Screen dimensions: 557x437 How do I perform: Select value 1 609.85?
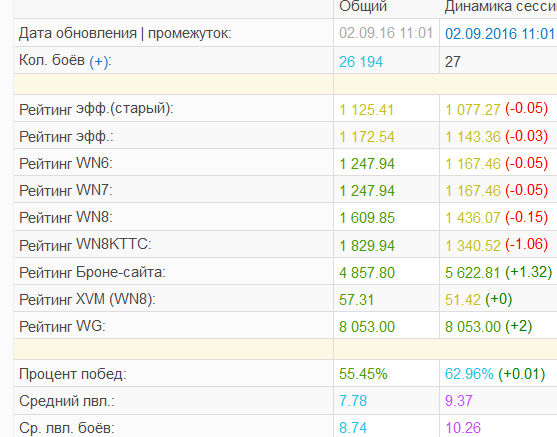[x=367, y=218]
